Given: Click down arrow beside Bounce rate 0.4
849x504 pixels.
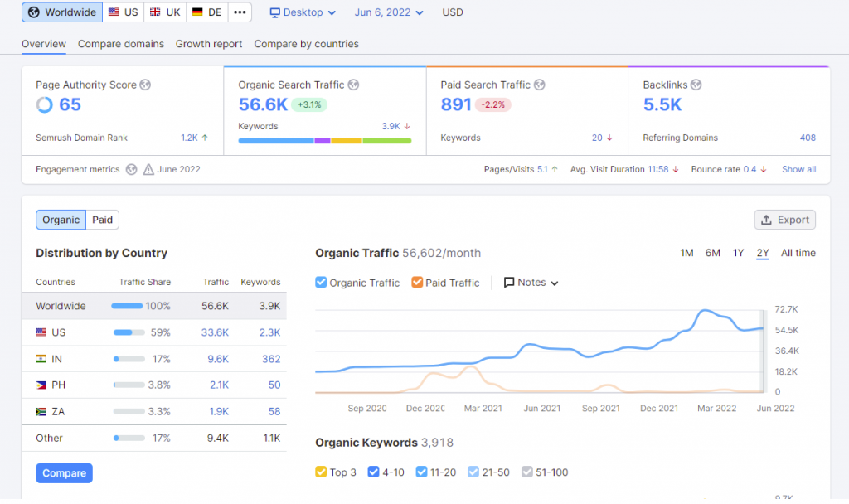Looking at the screenshot, I should tap(764, 169).
